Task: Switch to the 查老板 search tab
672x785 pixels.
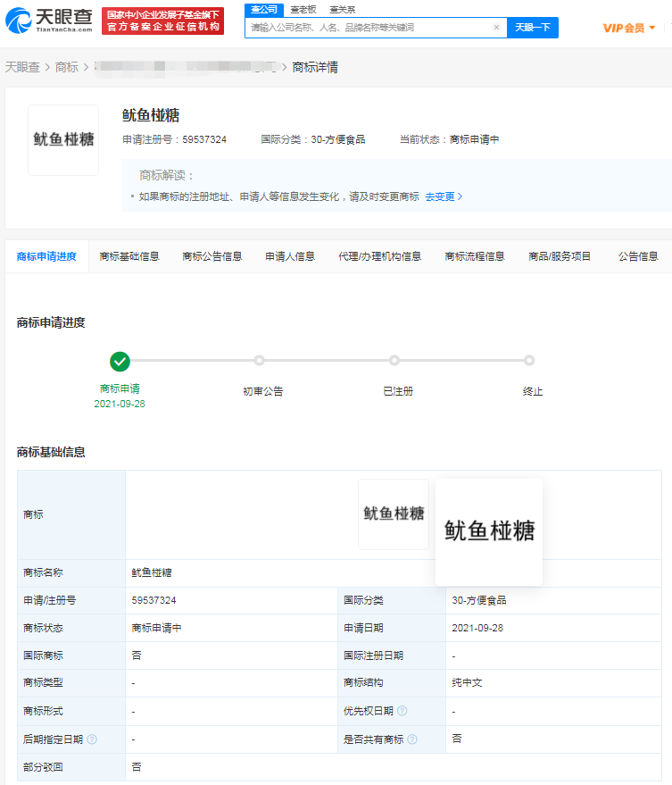Action: pyautogui.click(x=303, y=9)
